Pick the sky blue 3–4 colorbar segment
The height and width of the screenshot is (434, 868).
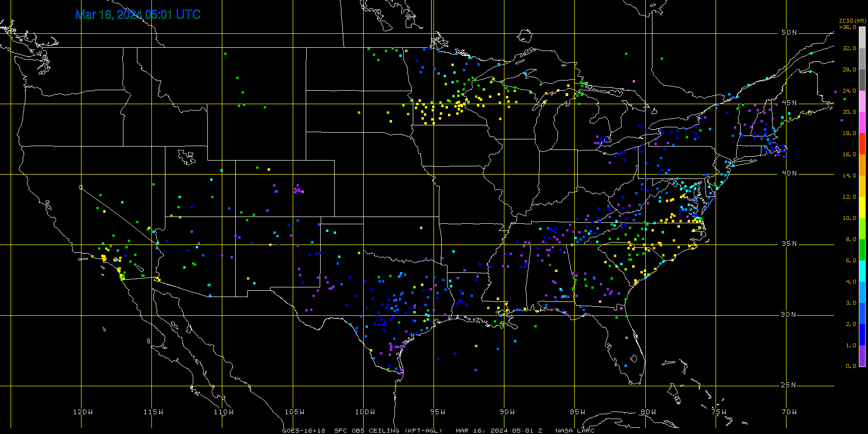tap(862, 292)
